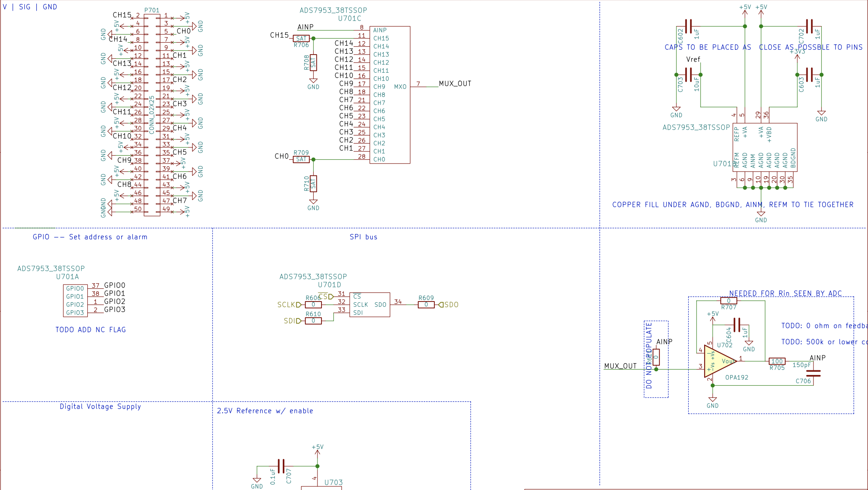868x490 pixels.
Task: Click the 'TODO: 500k or lower' note
Action: point(824,342)
